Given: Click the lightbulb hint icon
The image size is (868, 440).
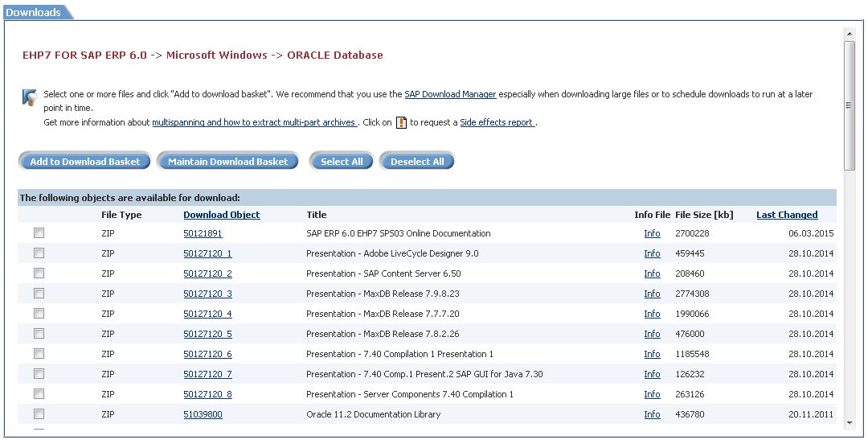Looking at the screenshot, I should (30, 97).
